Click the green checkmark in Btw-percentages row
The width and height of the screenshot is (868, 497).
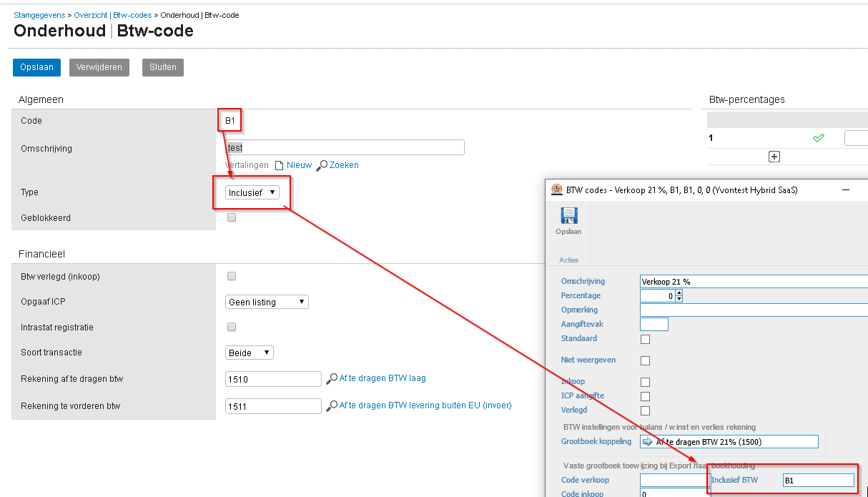819,138
